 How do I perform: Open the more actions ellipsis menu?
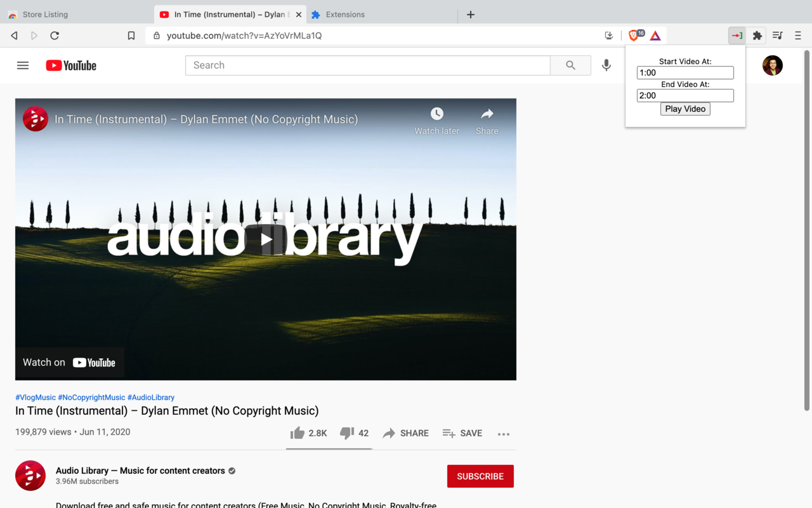click(x=504, y=433)
